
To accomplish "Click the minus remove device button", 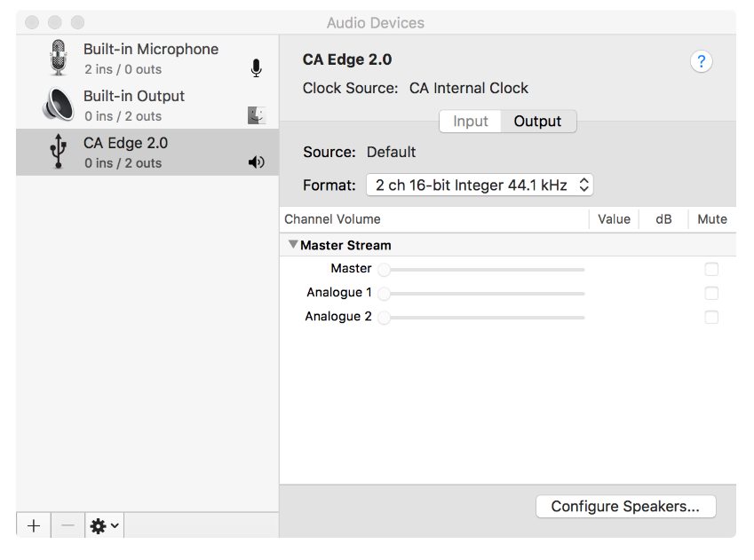I will (67, 526).
